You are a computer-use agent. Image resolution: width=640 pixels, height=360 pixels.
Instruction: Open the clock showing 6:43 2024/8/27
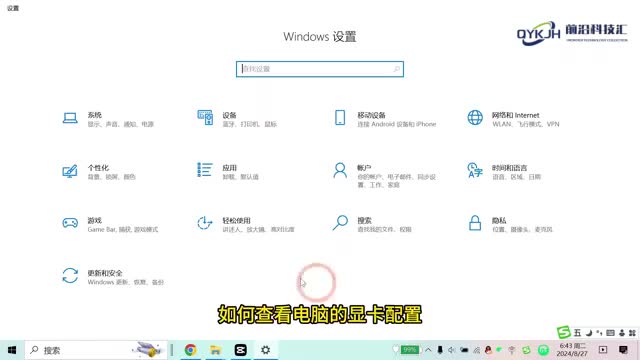[x=572, y=350]
